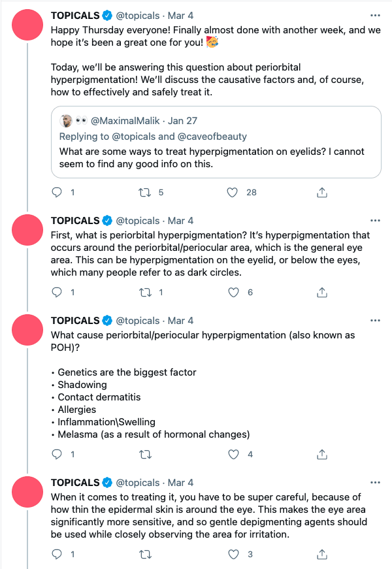This screenshot has width=392, height=569.
Task: Click the Mar 4 timestamp on last tweet
Action: 180,483
